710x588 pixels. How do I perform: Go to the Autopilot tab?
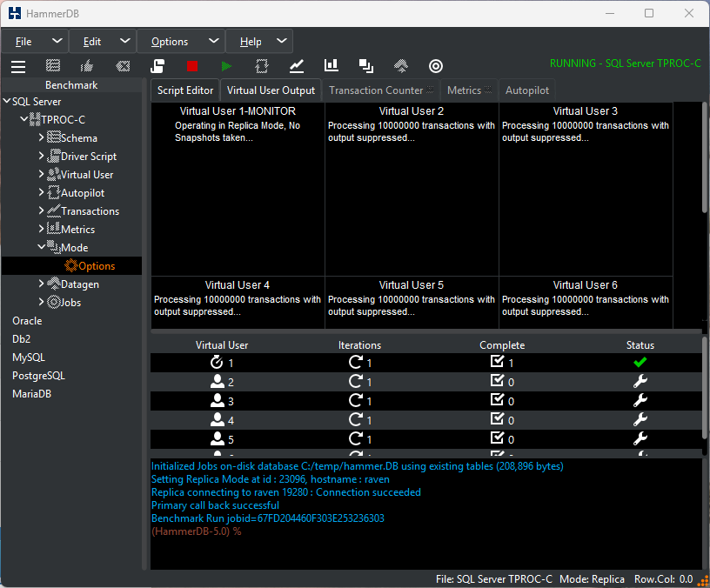point(527,90)
